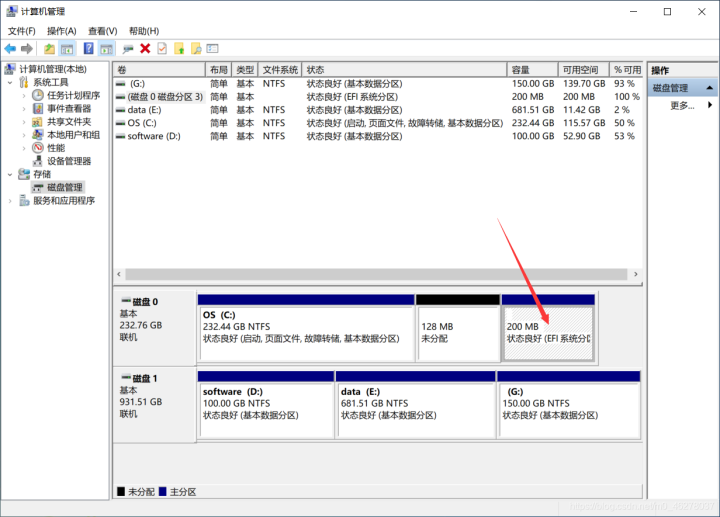The width and height of the screenshot is (720, 517).
Task: Select OS (C:) partition block in disk map
Action: 306,328
